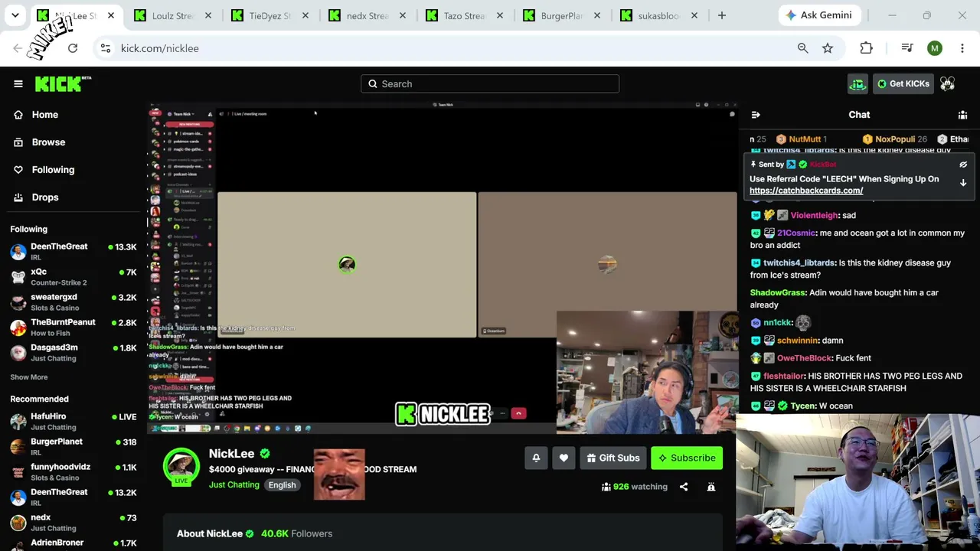Open the AdrienBroner recommended channel

[73, 543]
